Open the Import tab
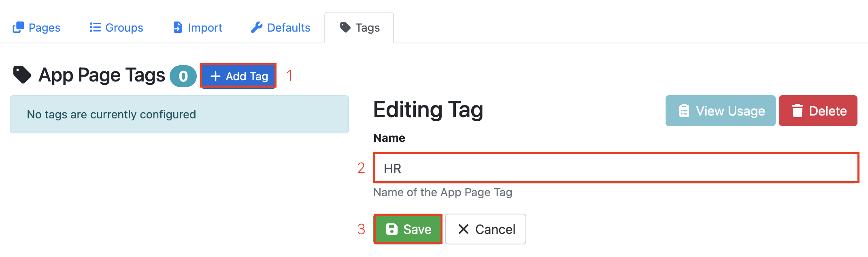Screen dimensions: 868x257 198,28
